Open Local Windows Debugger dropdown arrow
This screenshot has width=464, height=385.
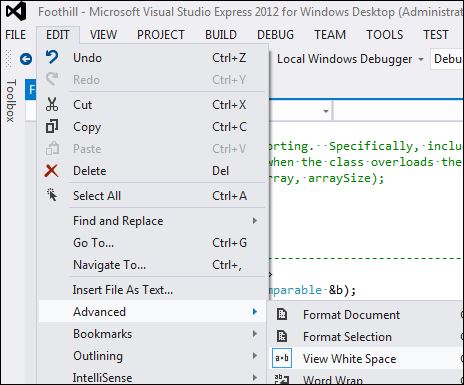coord(421,59)
